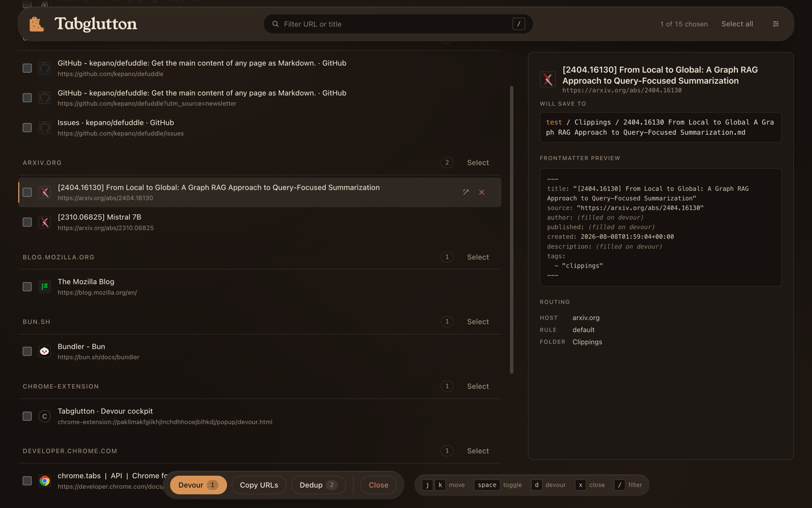Viewport: 812px width, 508px height.
Task: Click the d key hint for devour
Action: coord(536,485)
